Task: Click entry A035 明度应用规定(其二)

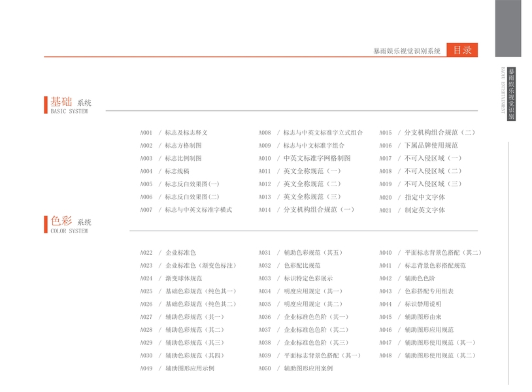Action: pyautogui.click(x=300, y=304)
